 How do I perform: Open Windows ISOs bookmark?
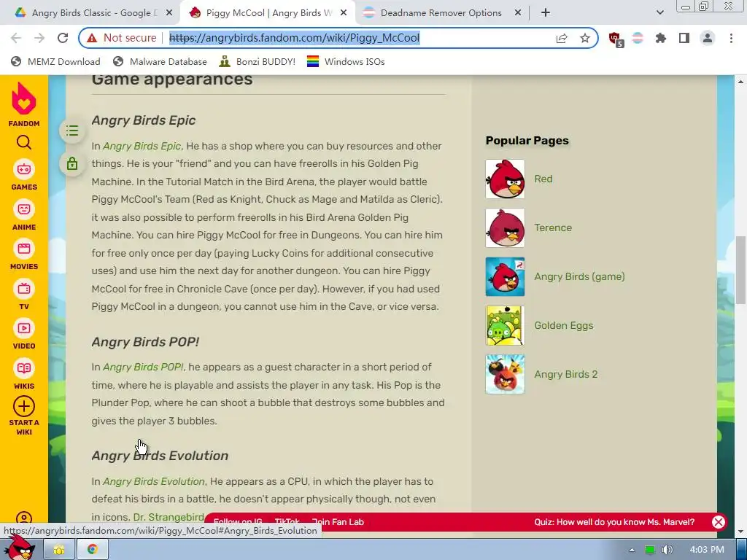point(346,61)
